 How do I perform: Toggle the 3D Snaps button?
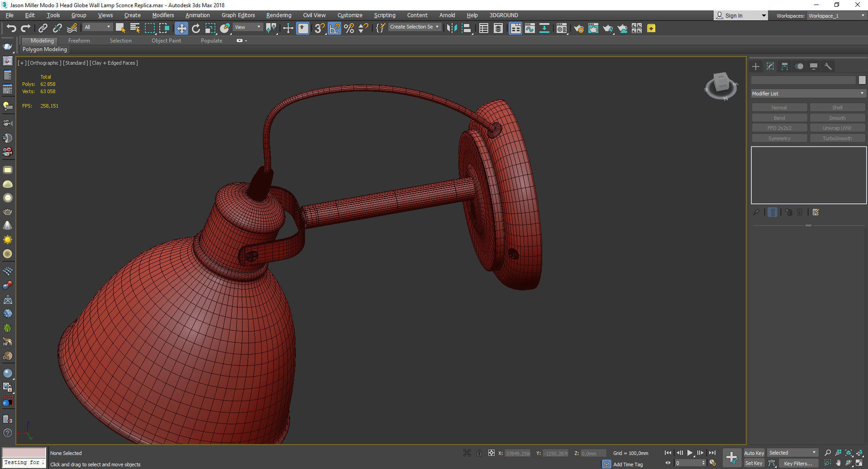pyautogui.click(x=320, y=28)
